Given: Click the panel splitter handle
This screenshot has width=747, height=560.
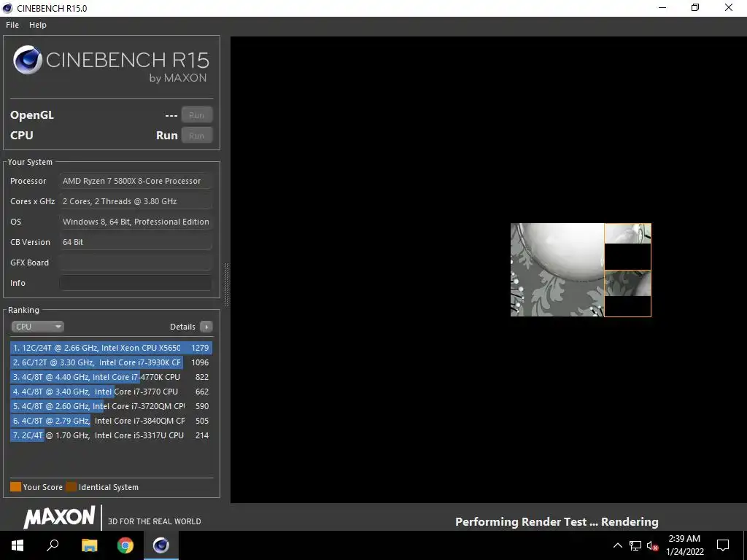Looking at the screenshot, I should pos(226,284).
